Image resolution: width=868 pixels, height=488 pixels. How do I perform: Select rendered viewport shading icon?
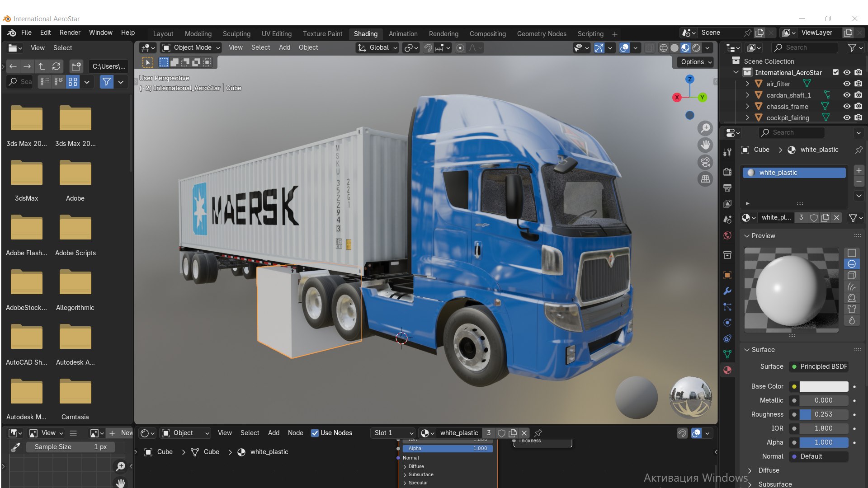697,48
